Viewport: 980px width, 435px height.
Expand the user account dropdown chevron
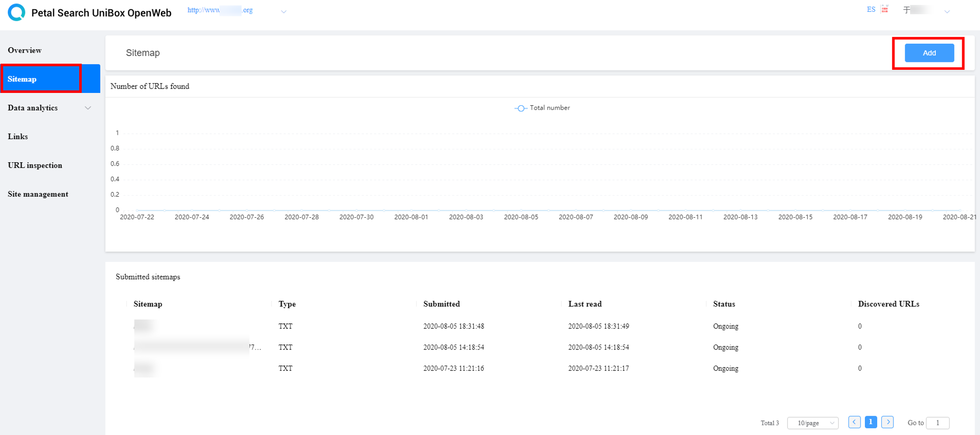coord(947,11)
